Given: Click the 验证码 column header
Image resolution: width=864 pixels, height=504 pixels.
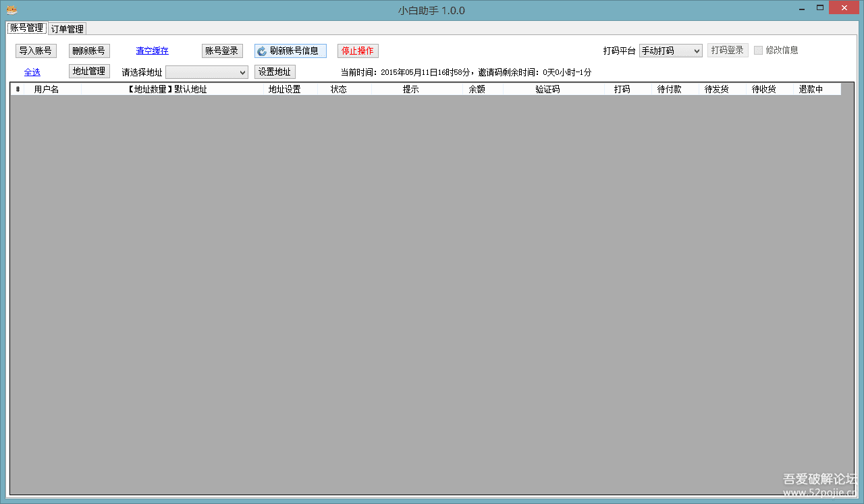Looking at the screenshot, I should [554, 89].
